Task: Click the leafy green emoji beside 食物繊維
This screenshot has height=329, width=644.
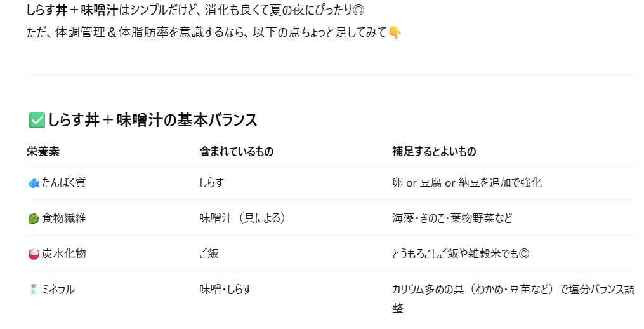Action: (x=34, y=218)
